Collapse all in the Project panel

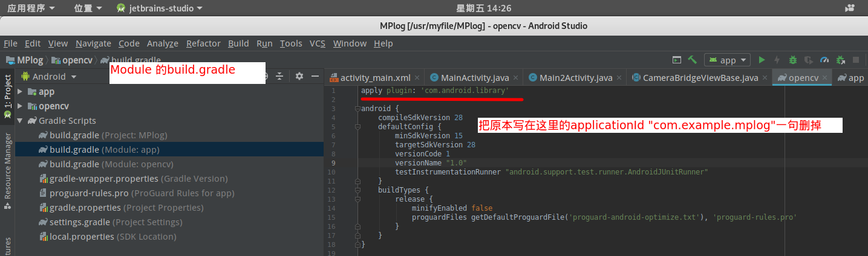point(279,77)
